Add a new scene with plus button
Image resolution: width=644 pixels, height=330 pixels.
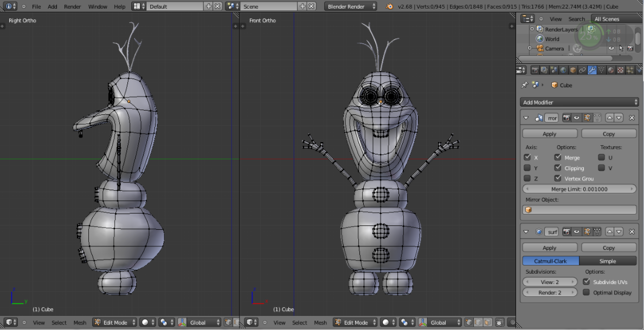(x=302, y=6)
